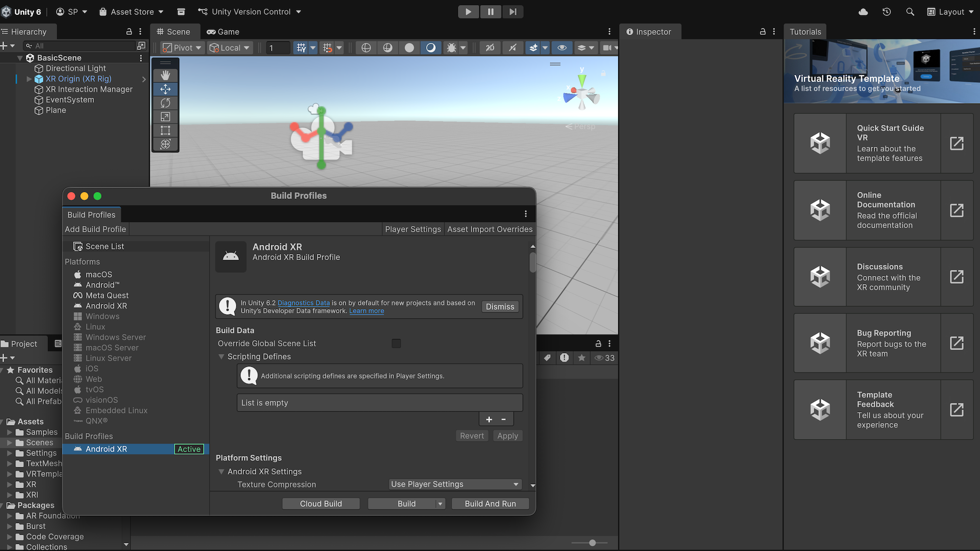This screenshot has width=980, height=551.
Task: Open the Texture Compression dropdown
Action: (455, 484)
